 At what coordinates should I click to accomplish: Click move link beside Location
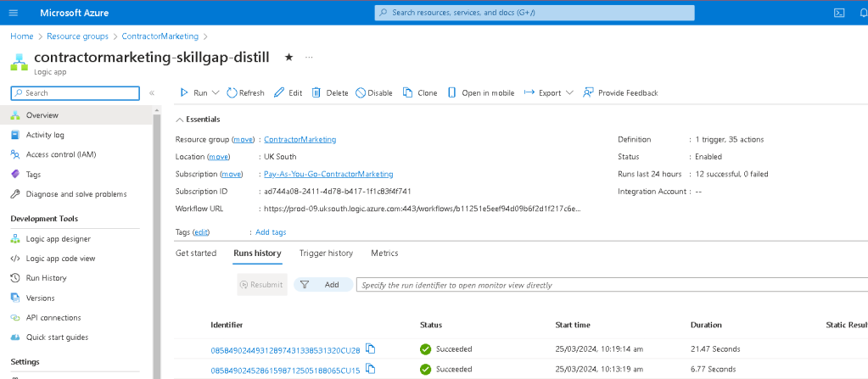pos(219,157)
